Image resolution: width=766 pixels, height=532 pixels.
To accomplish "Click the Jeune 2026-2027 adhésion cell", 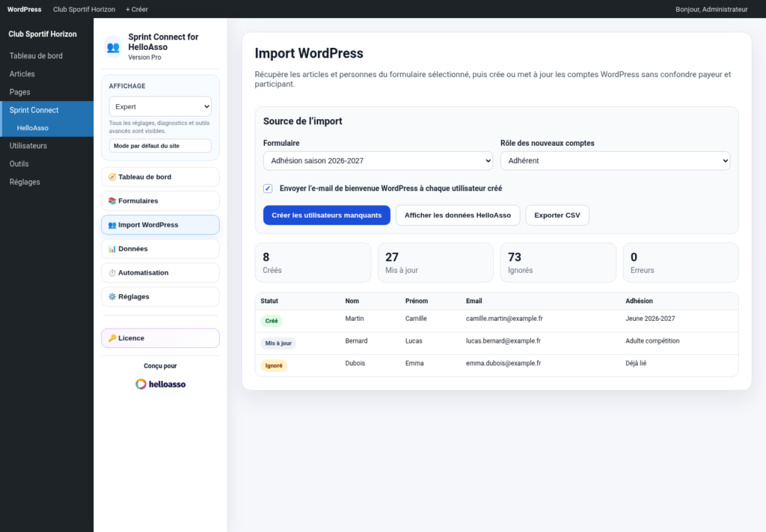I will point(650,319).
